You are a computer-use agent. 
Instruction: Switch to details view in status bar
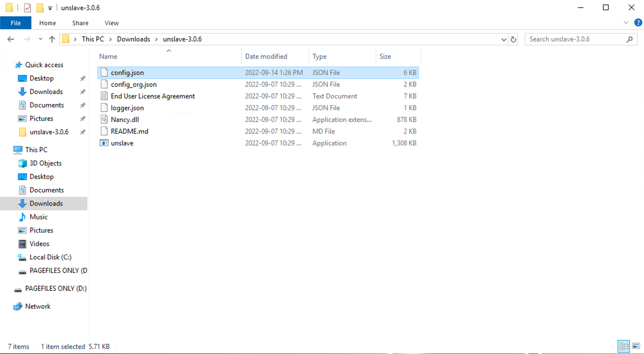(624, 346)
